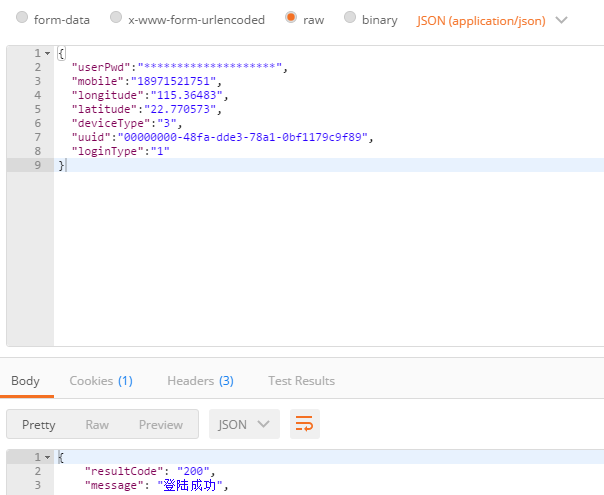Choose the Preview response view
The width and height of the screenshot is (604, 495).
(161, 425)
